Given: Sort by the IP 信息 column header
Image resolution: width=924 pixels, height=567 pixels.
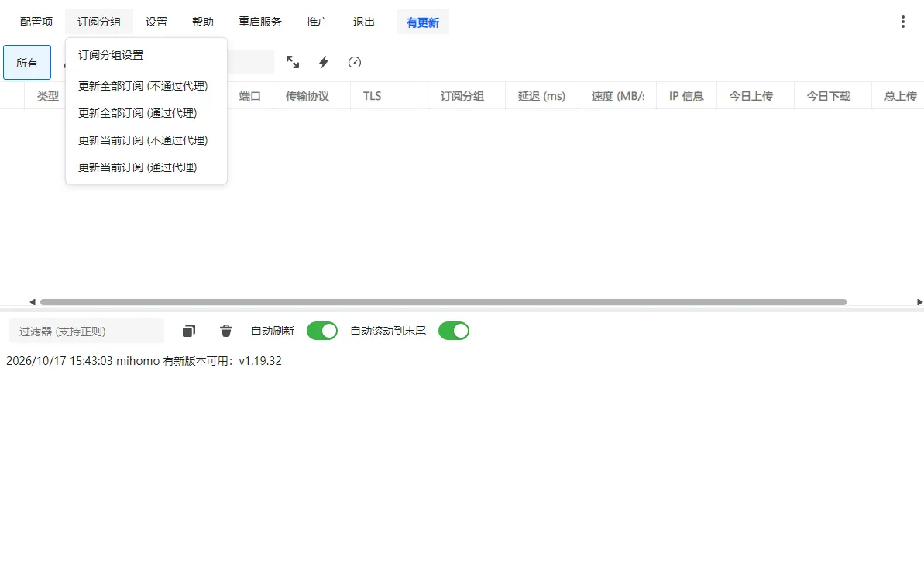Looking at the screenshot, I should point(686,96).
